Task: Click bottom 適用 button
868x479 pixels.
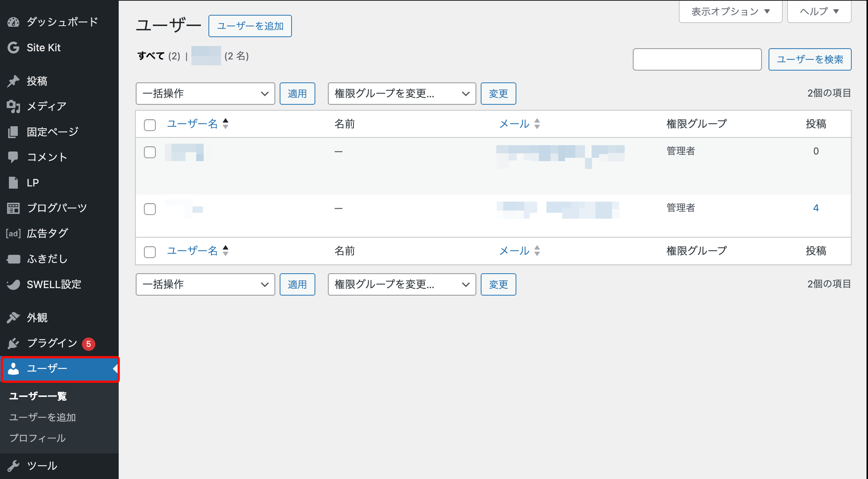Action: click(297, 284)
